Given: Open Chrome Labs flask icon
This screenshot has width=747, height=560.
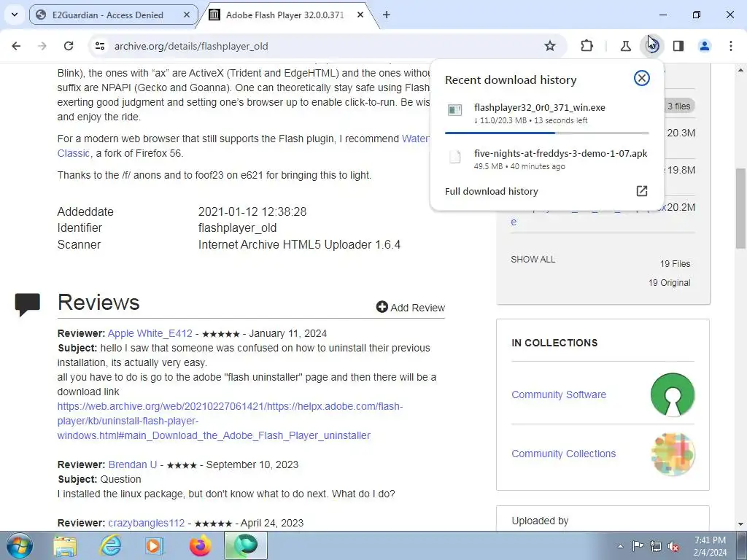Looking at the screenshot, I should [x=625, y=46].
